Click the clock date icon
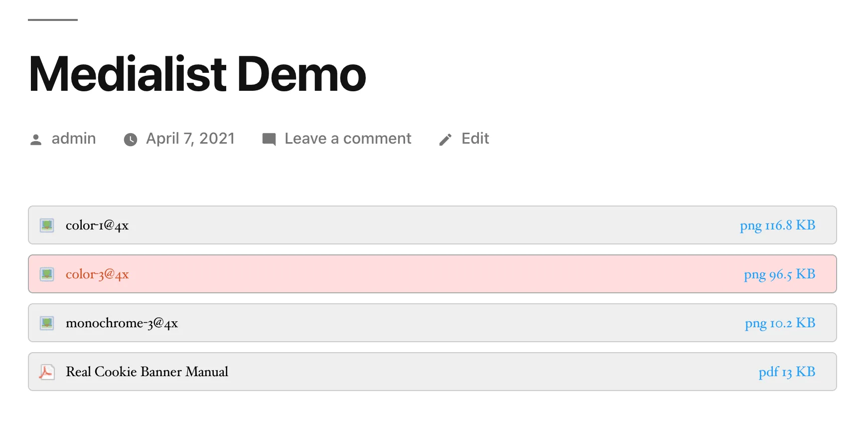Screen dimensions: 868x424 [x=131, y=140]
